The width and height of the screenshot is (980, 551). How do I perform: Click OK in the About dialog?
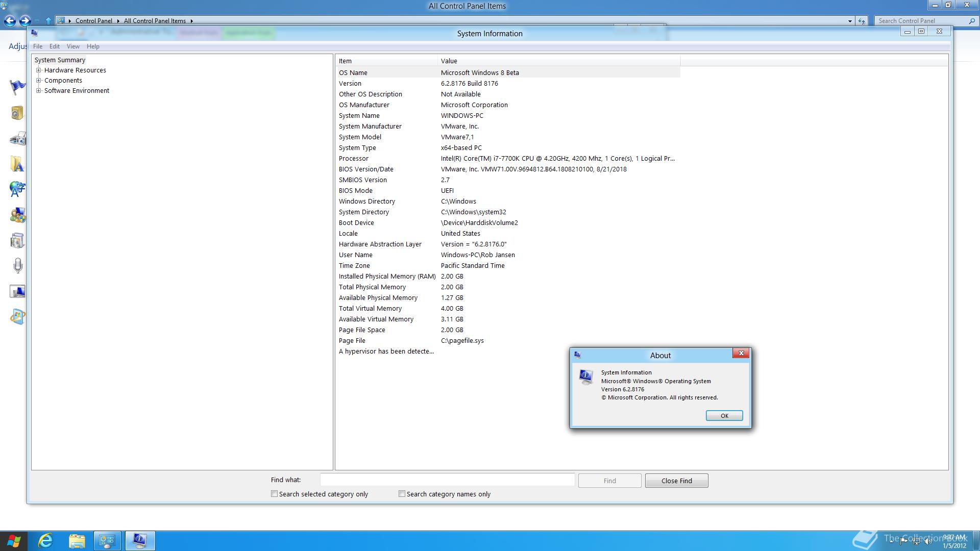tap(724, 416)
